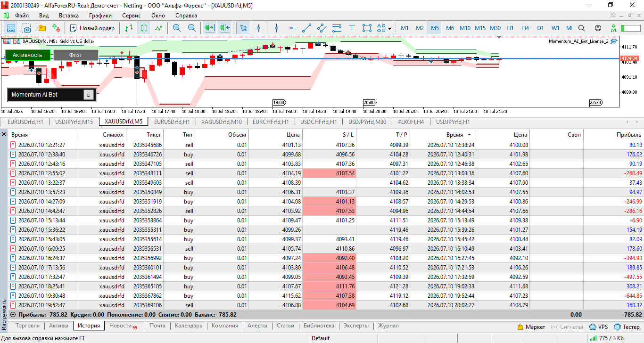
Task: Switch to the Торговля tab
Action: coord(27,326)
